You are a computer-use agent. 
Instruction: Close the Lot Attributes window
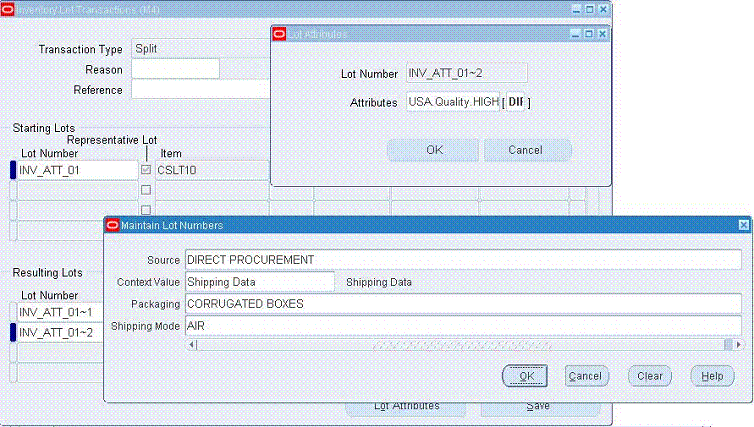[602, 34]
